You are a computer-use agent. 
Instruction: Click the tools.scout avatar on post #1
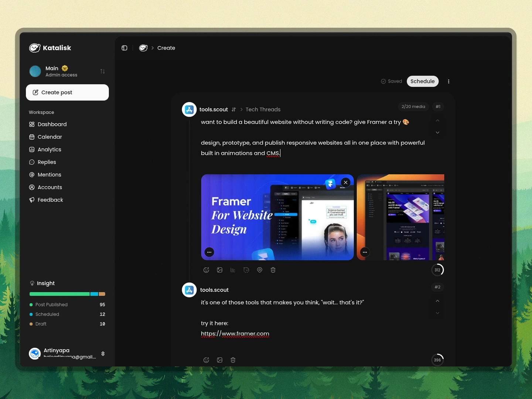189,109
